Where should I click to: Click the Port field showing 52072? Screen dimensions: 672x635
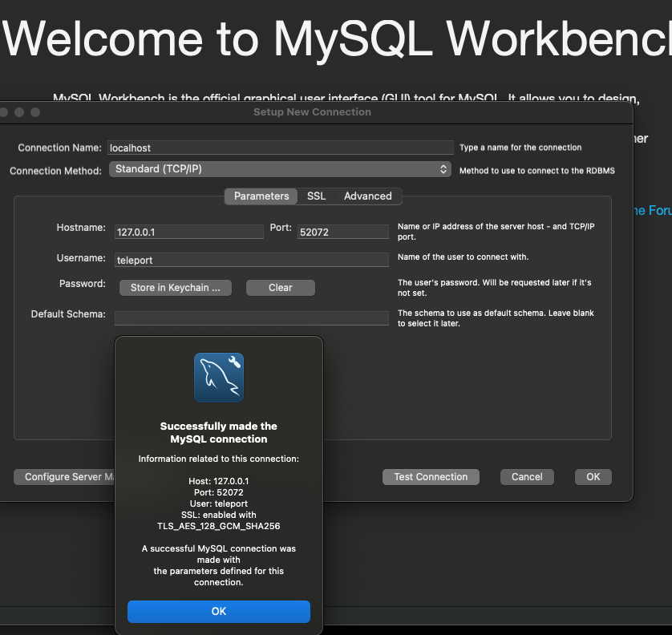coord(343,232)
